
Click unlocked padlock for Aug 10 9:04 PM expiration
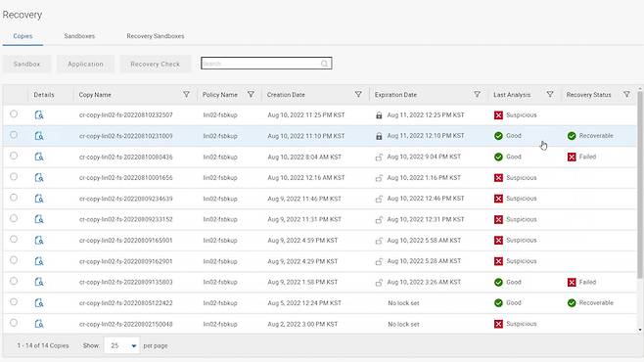pos(379,158)
